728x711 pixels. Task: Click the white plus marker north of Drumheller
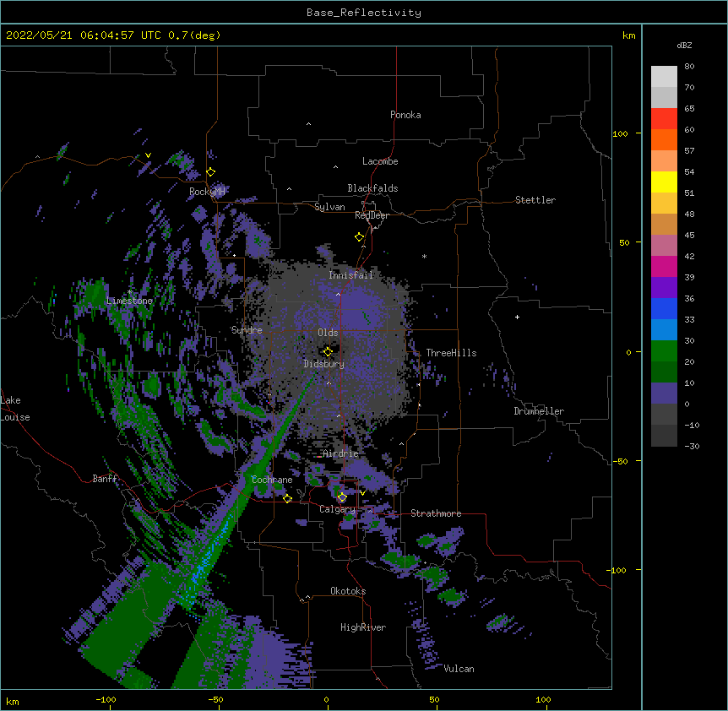click(x=517, y=317)
